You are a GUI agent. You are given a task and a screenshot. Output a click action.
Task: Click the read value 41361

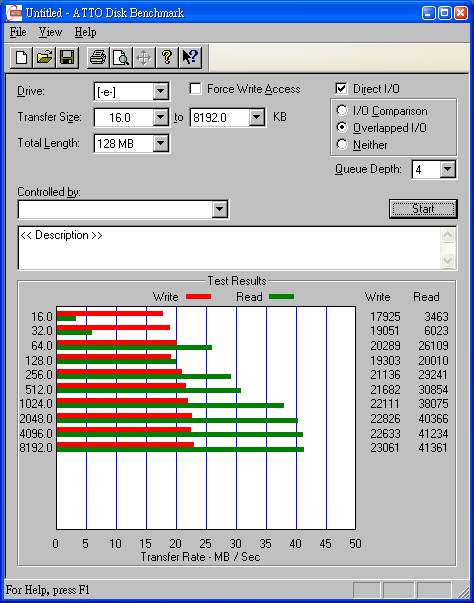coord(433,448)
